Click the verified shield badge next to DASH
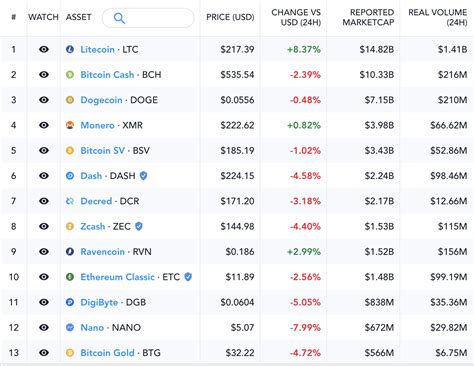 click(x=143, y=176)
